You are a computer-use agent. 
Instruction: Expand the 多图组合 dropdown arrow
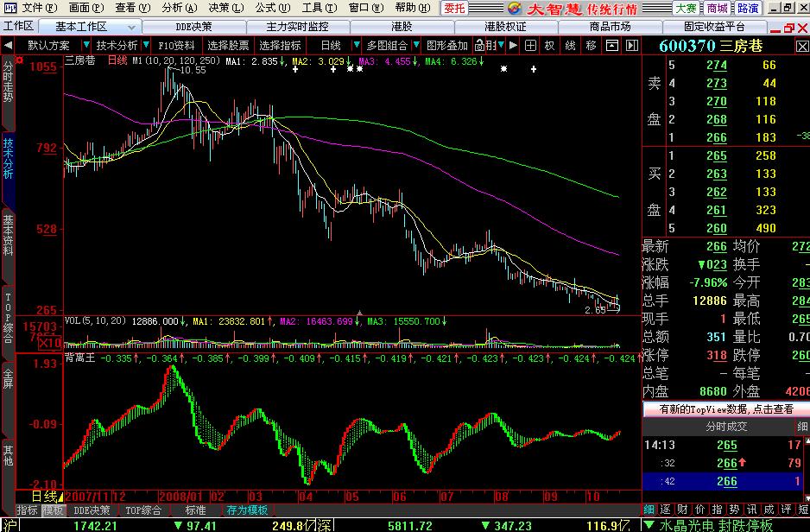click(416, 45)
